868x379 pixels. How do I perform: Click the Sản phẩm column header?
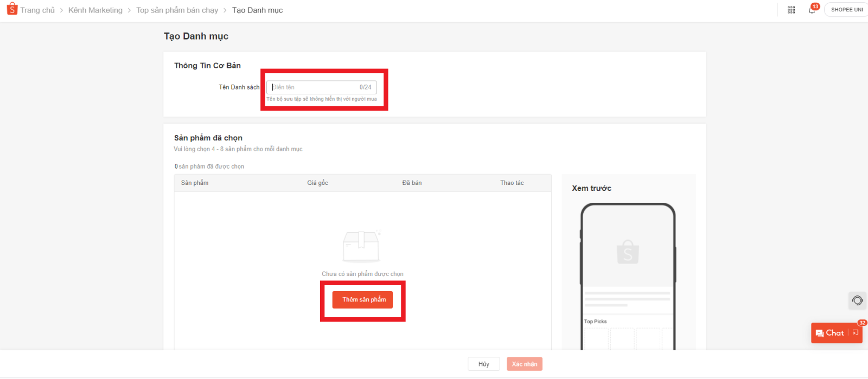pyautogui.click(x=195, y=183)
